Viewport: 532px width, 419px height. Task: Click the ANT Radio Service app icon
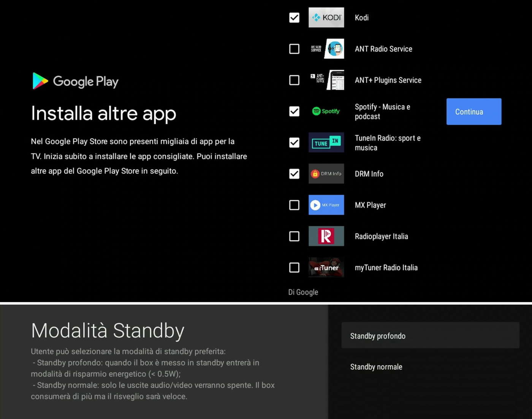tap(326, 49)
